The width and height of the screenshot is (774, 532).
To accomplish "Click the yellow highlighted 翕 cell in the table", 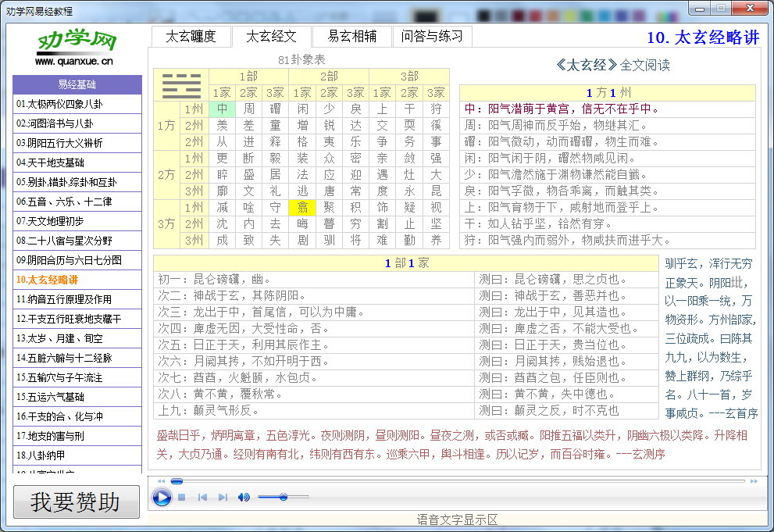I will [x=302, y=208].
